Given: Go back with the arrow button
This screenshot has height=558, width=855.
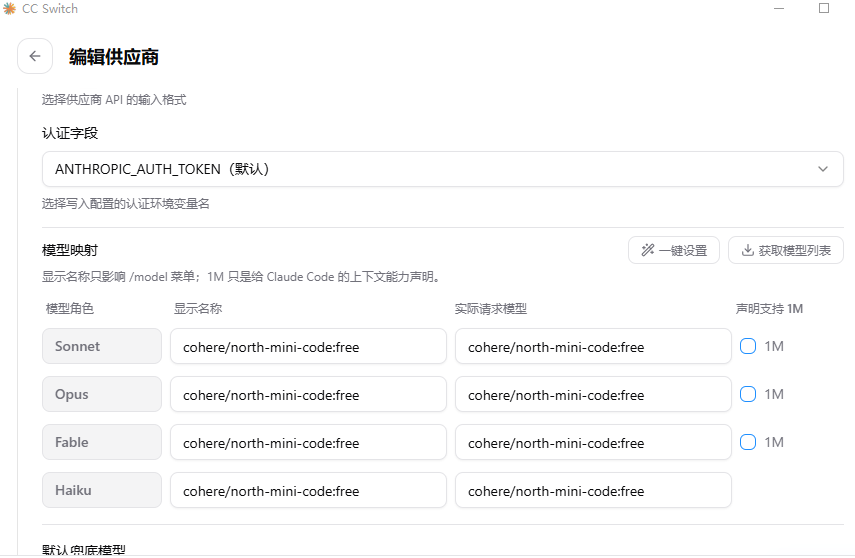Looking at the screenshot, I should tap(35, 56).
